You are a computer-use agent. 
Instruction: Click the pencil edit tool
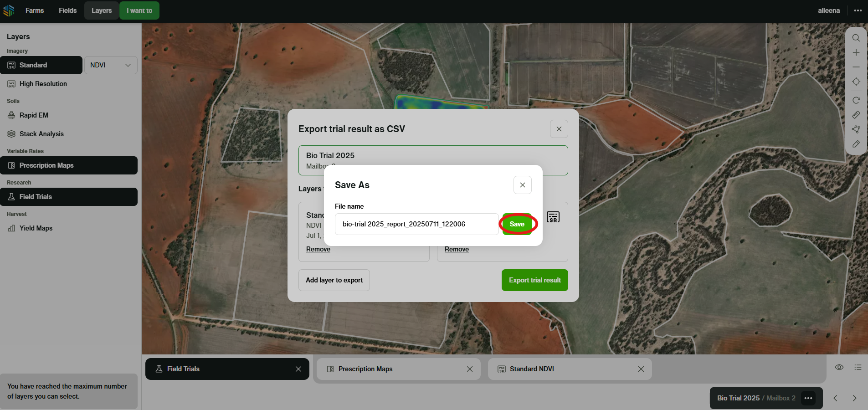[x=856, y=144]
